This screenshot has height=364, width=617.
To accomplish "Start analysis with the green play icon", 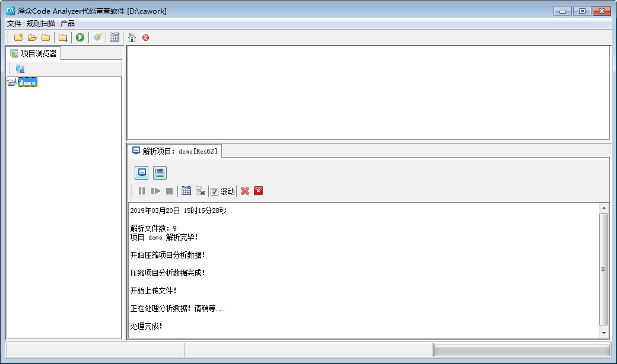I will click(x=80, y=37).
